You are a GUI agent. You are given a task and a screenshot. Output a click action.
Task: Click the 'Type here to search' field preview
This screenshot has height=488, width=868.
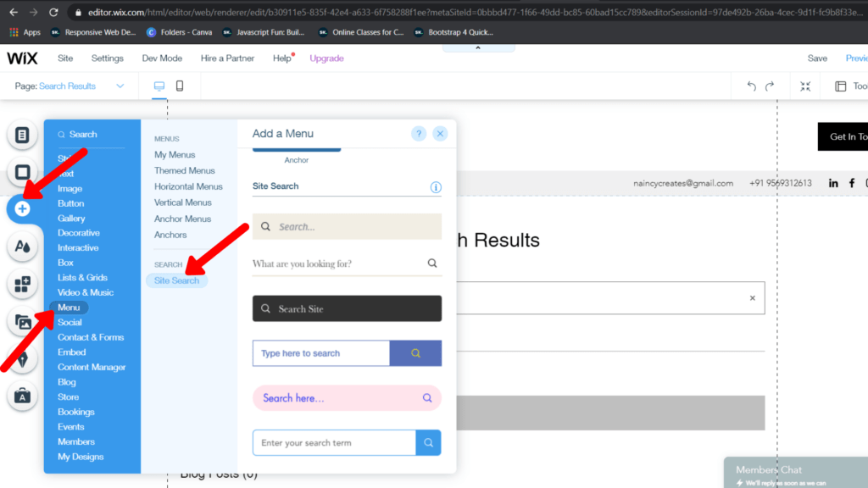coord(320,353)
